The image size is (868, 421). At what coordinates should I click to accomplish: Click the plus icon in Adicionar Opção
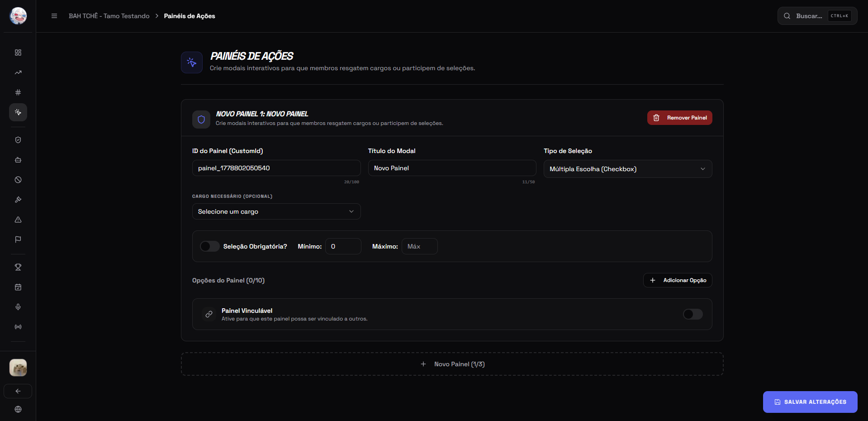click(653, 280)
